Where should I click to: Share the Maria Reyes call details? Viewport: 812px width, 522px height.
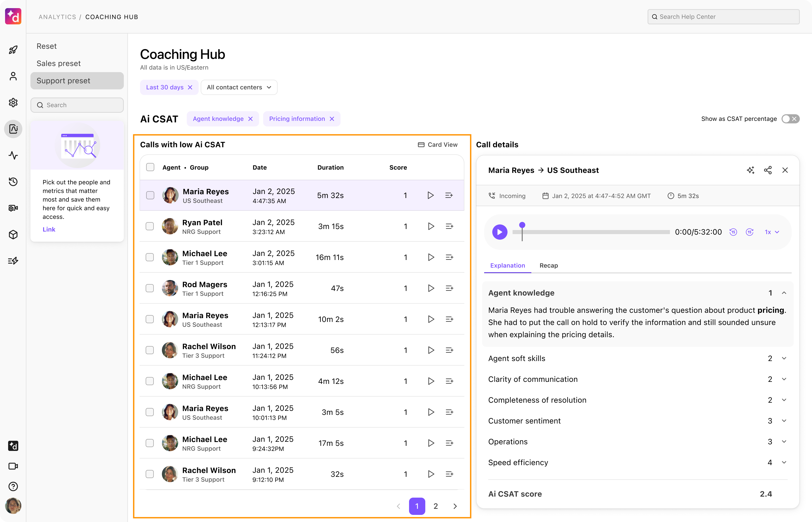768,170
